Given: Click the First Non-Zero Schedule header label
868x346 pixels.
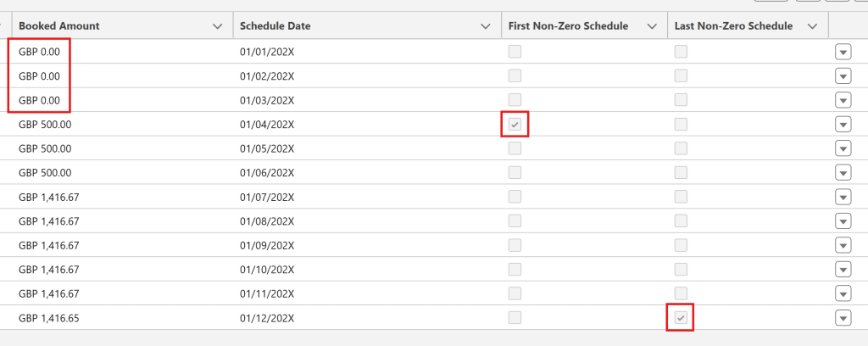Looking at the screenshot, I should click(x=568, y=26).
